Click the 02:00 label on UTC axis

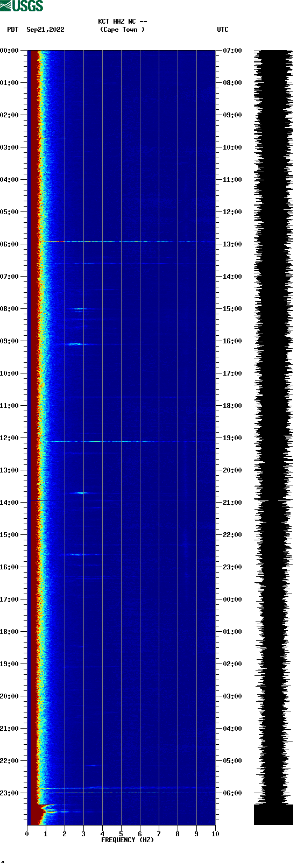232,664
